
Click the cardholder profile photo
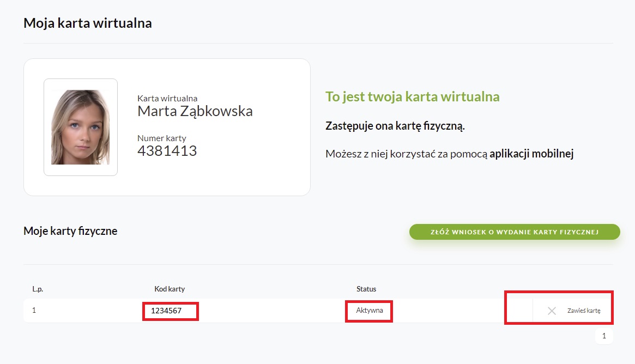[x=81, y=127]
